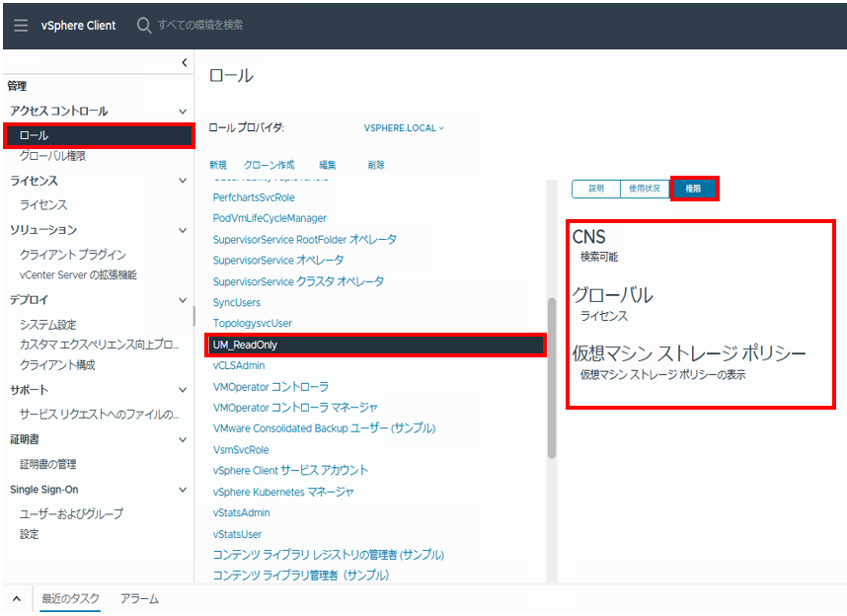Screen dimensions: 847x616
Task: Select vSphere Client サービス アカウント role
Action: tap(290, 471)
